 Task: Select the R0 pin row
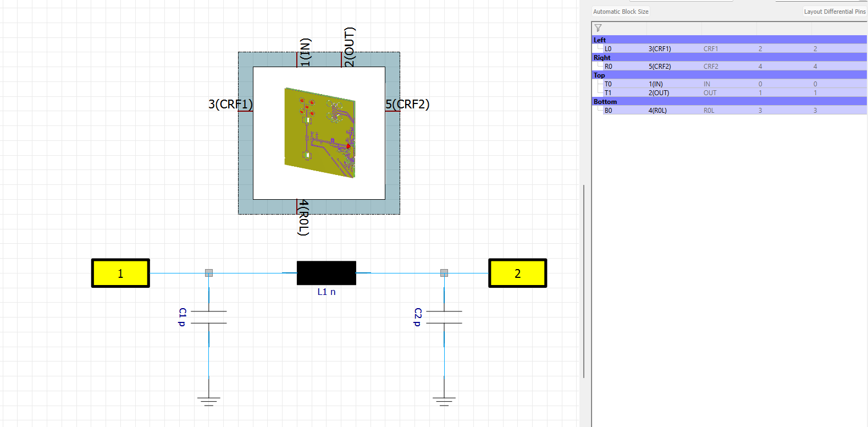click(x=729, y=66)
